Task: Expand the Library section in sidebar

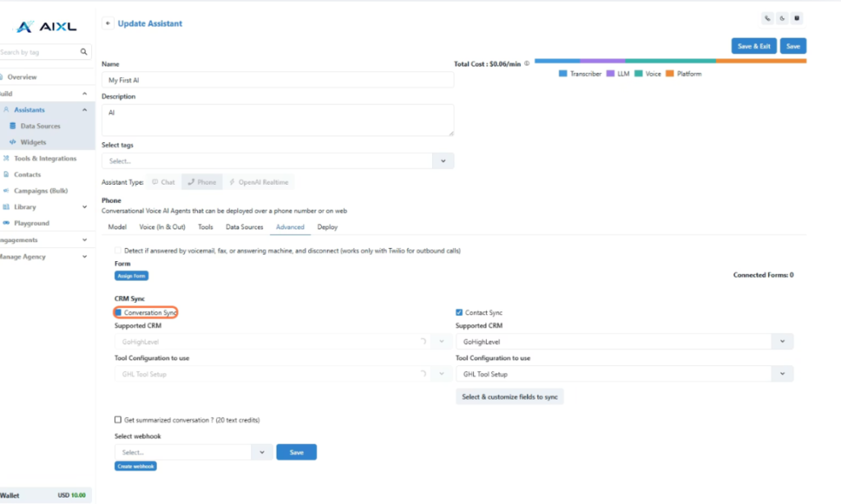Action: click(x=84, y=207)
